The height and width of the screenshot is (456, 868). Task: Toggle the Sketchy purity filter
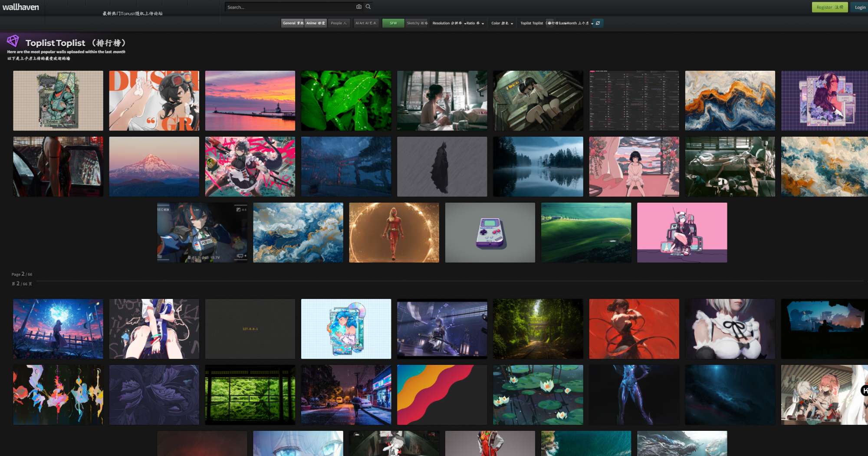pyautogui.click(x=417, y=23)
